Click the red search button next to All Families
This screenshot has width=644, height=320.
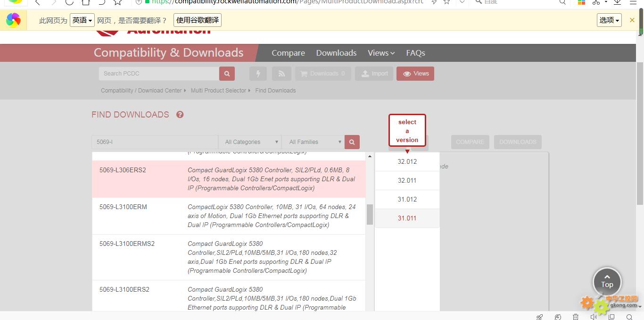click(352, 142)
